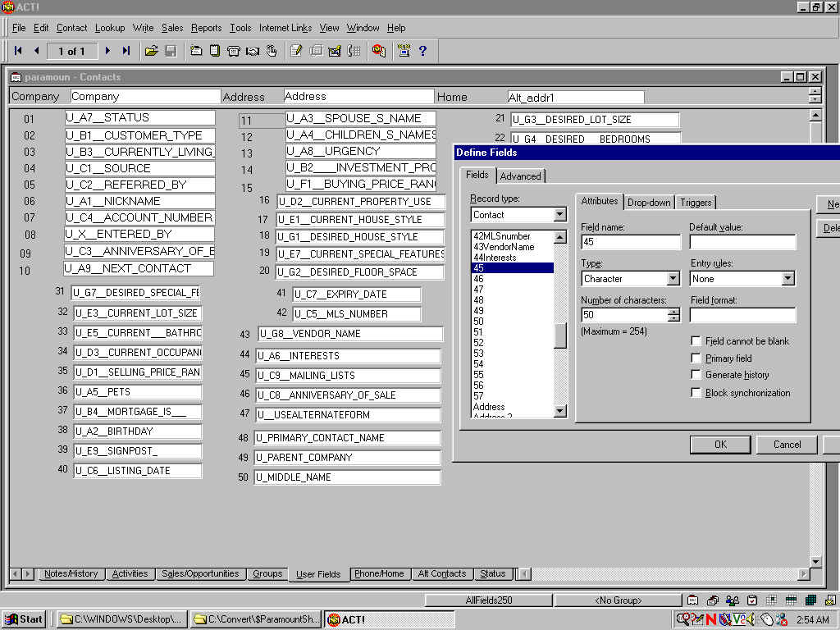Image resolution: width=840 pixels, height=630 pixels.
Task: Click the phone keypad dialer icon
Action: 354,51
